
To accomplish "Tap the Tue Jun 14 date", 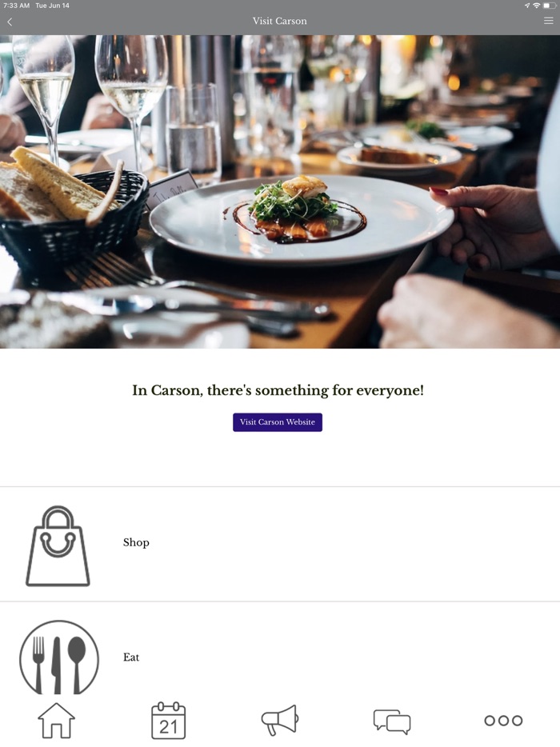I will [53, 6].
